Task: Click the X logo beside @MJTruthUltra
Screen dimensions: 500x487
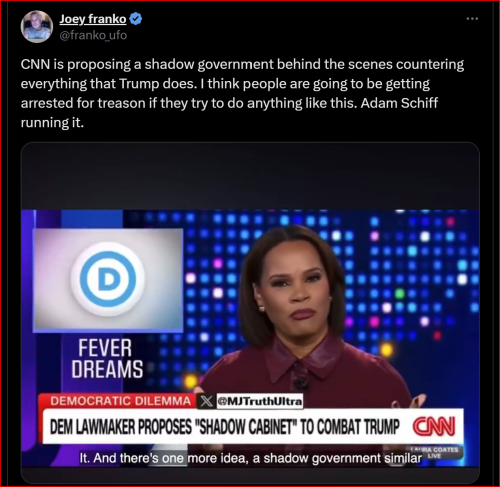Action: [206, 401]
